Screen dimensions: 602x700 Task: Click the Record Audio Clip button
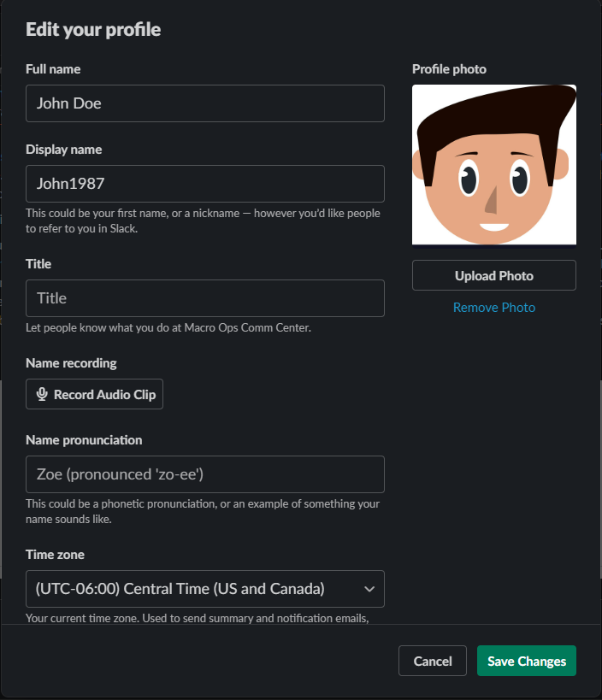click(94, 394)
